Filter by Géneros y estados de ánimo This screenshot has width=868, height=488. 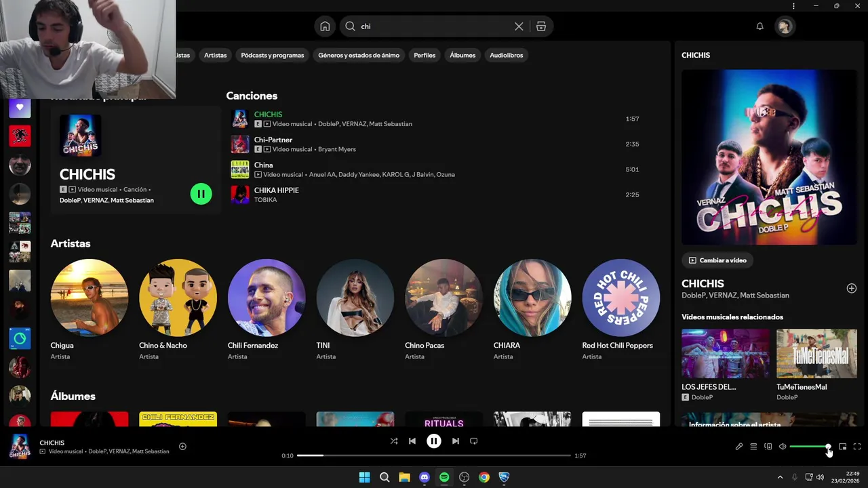[359, 55]
